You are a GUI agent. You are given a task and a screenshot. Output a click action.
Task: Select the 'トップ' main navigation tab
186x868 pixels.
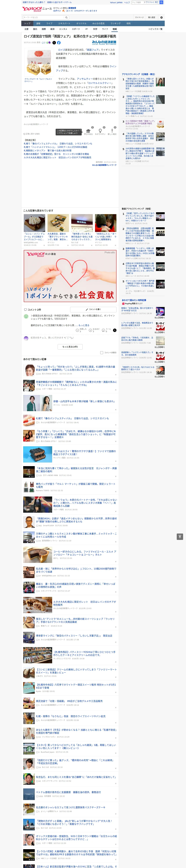(27, 23)
